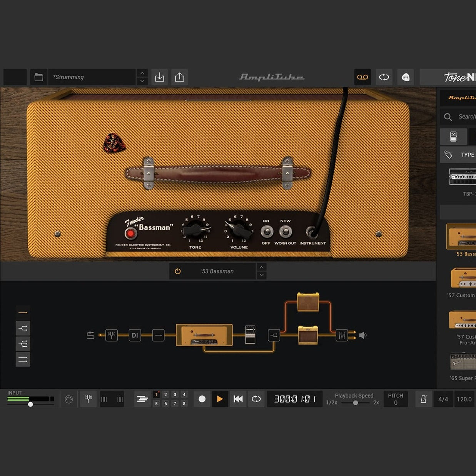Click the red power jewel light on amp

pyautogui.click(x=130, y=234)
